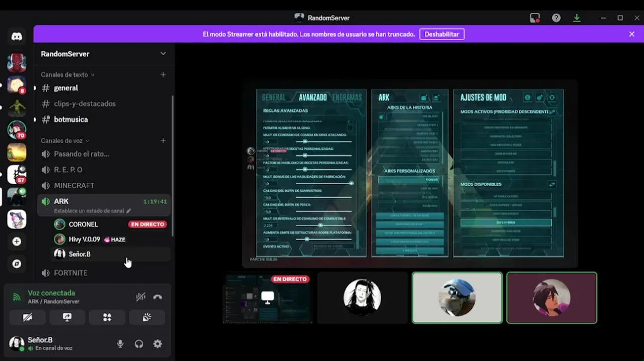Open the Help question mark icon
644x361 pixels.
(556, 18)
